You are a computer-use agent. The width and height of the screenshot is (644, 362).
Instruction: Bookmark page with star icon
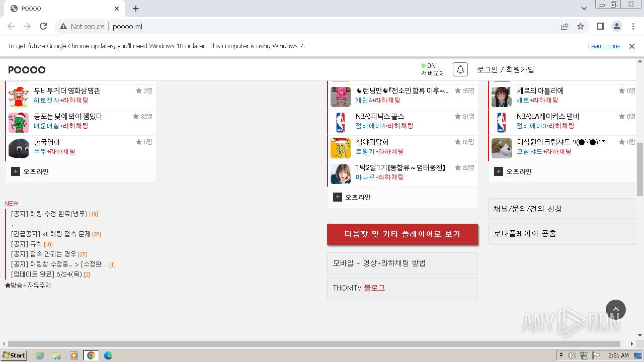581,26
